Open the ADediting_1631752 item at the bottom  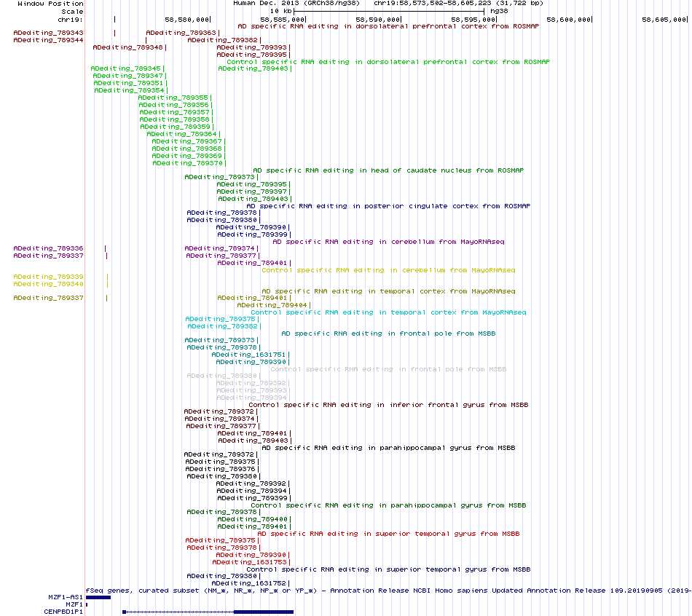(x=249, y=583)
